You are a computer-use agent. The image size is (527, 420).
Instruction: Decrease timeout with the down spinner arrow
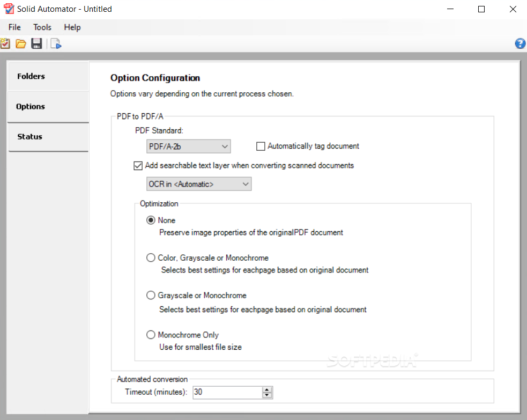click(x=267, y=395)
